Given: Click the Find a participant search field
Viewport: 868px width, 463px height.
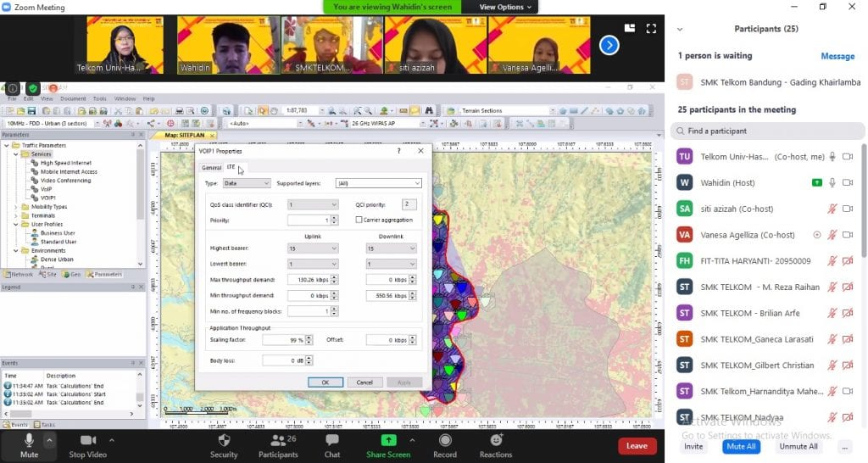Looking at the screenshot, I should pos(767,131).
